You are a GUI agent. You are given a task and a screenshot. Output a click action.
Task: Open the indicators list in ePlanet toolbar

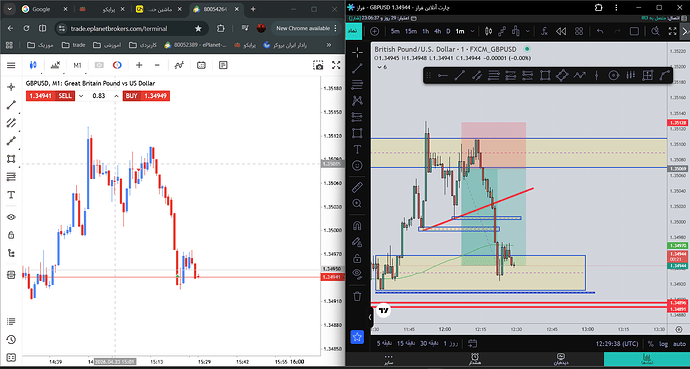coord(55,65)
